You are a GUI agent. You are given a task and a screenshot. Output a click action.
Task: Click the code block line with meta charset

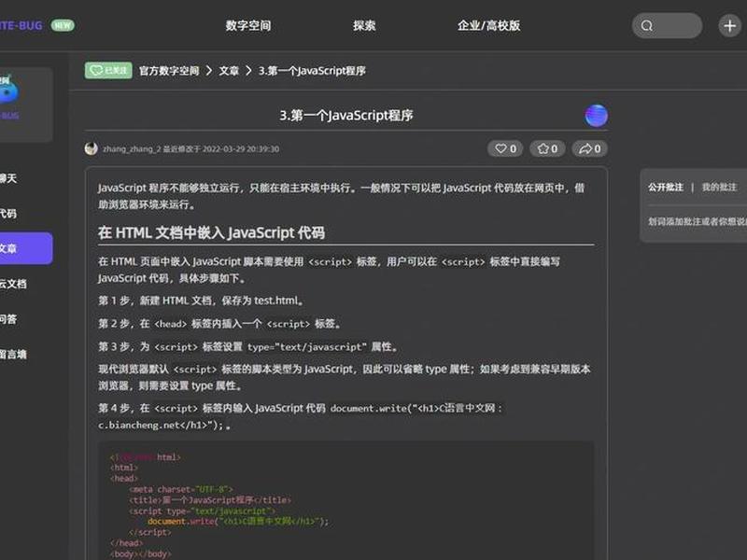pyautogui.click(x=180, y=489)
